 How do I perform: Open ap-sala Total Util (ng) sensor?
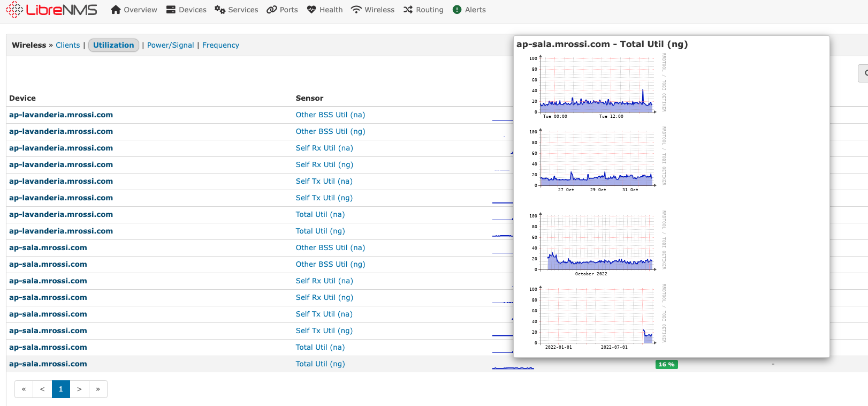click(x=320, y=364)
